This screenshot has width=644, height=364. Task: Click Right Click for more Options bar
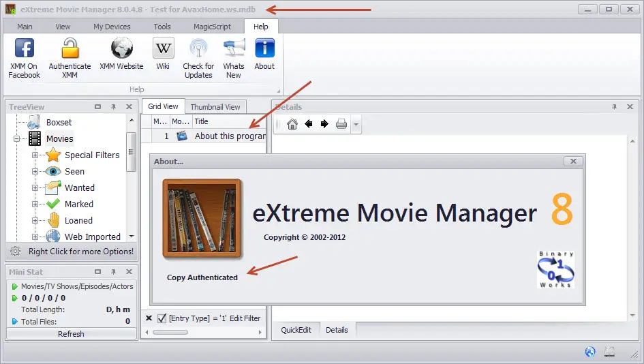72,252
